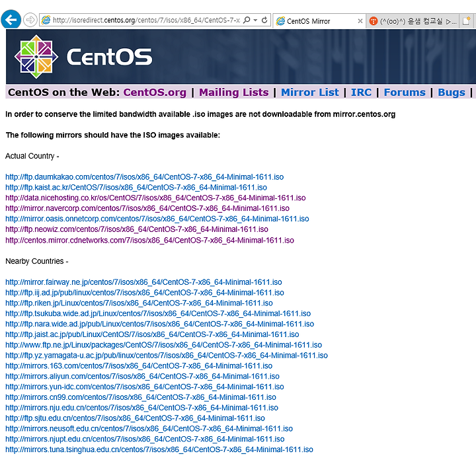This screenshot has height=456, width=476.
Task: Click the search magnifier icon in address bar
Action: click(247, 20)
